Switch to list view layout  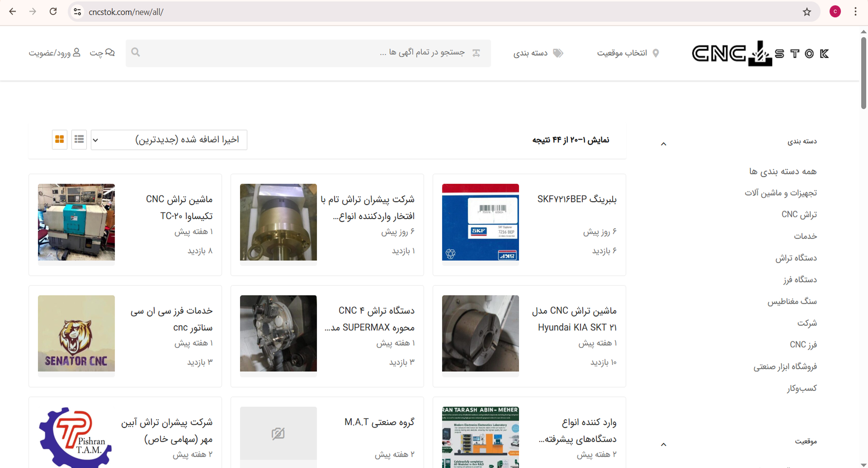(x=79, y=139)
